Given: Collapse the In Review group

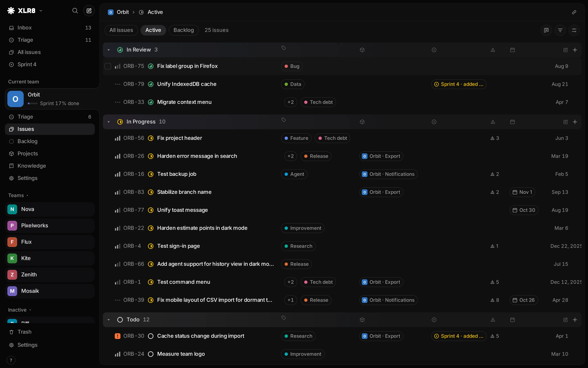Looking at the screenshot, I should point(109,50).
